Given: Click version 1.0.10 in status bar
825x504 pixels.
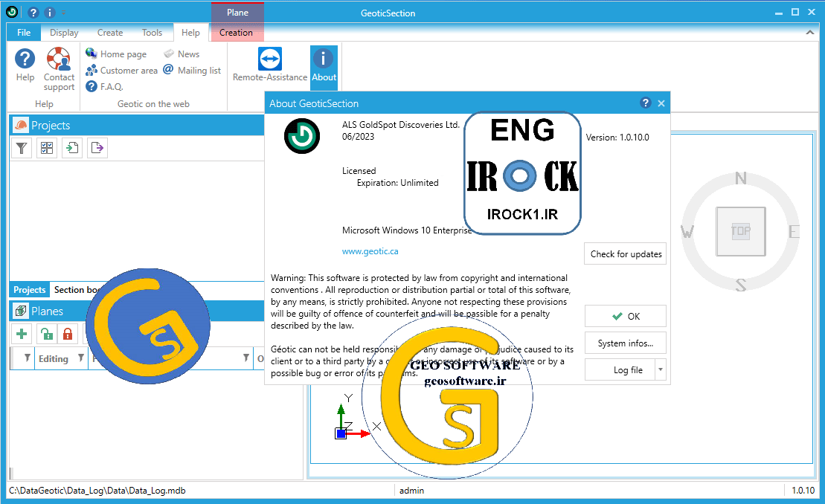Looking at the screenshot, I should [x=803, y=491].
